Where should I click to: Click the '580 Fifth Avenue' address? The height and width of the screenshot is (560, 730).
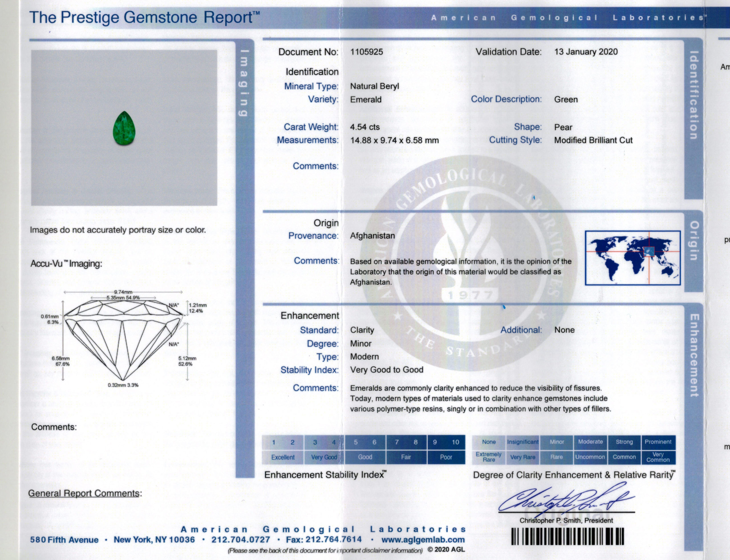(64, 540)
